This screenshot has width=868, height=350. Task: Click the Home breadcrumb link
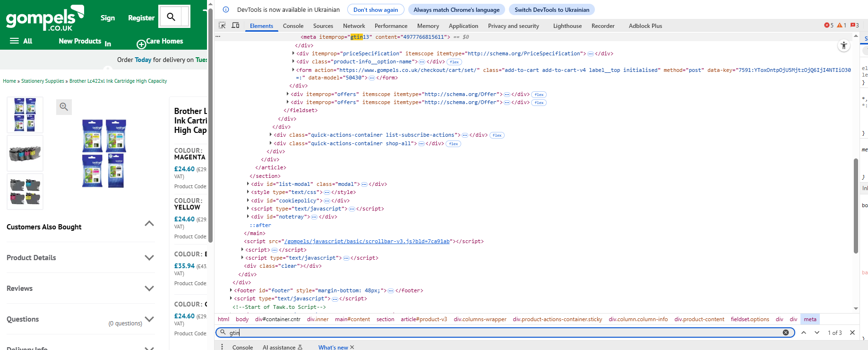[9, 81]
